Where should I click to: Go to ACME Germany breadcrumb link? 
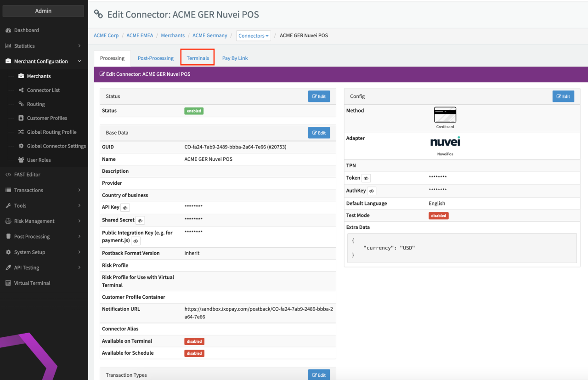[x=209, y=35]
